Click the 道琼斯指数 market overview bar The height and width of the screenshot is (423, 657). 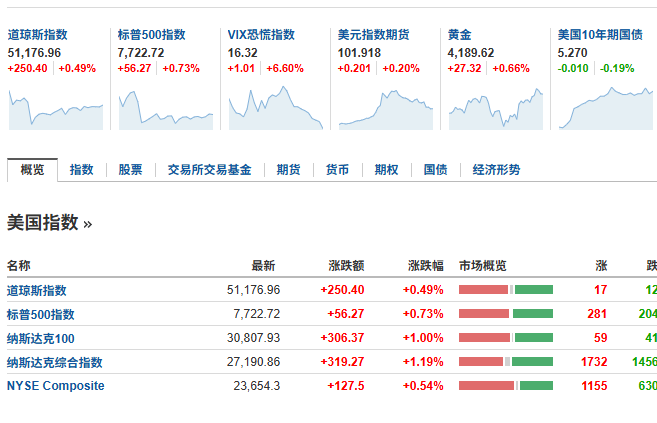click(x=506, y=289)
